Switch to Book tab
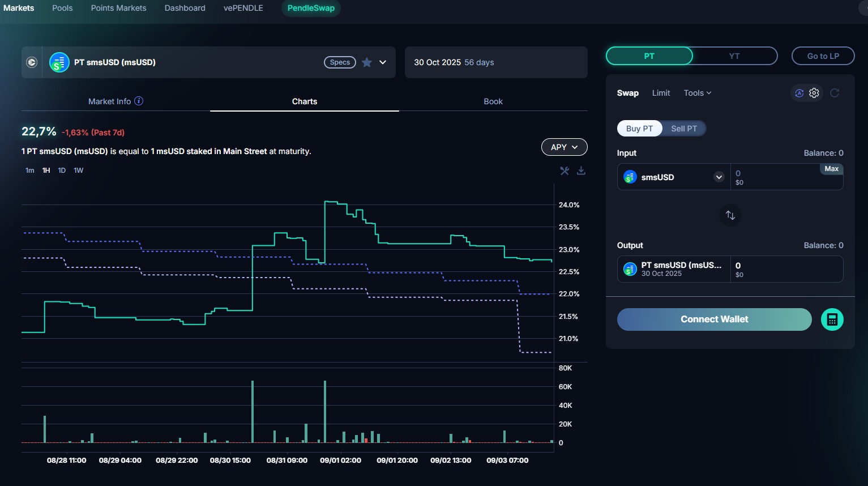 point(493,101)
